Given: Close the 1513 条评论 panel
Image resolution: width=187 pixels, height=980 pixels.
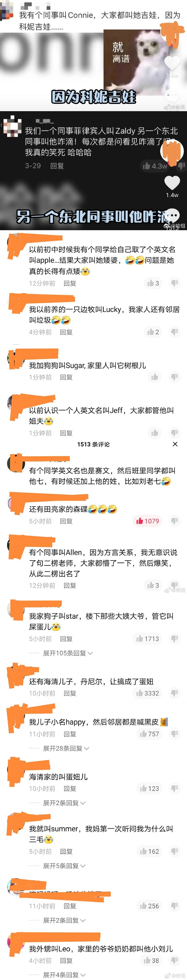Looking at the screenshot, I should pos(175,444).
